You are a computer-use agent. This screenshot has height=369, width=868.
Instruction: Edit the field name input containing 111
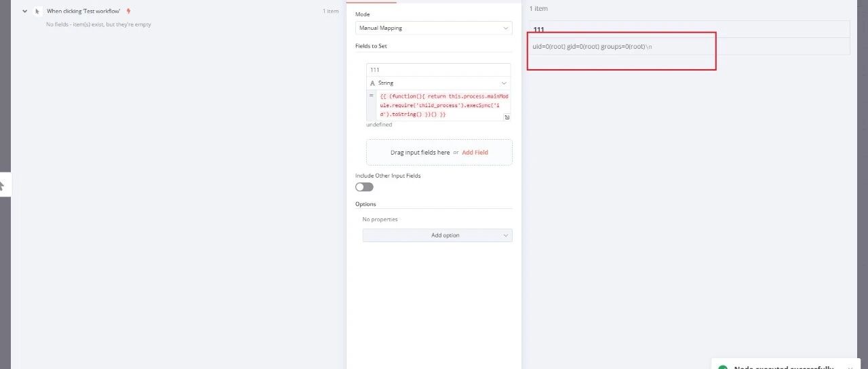pos(438,70)
